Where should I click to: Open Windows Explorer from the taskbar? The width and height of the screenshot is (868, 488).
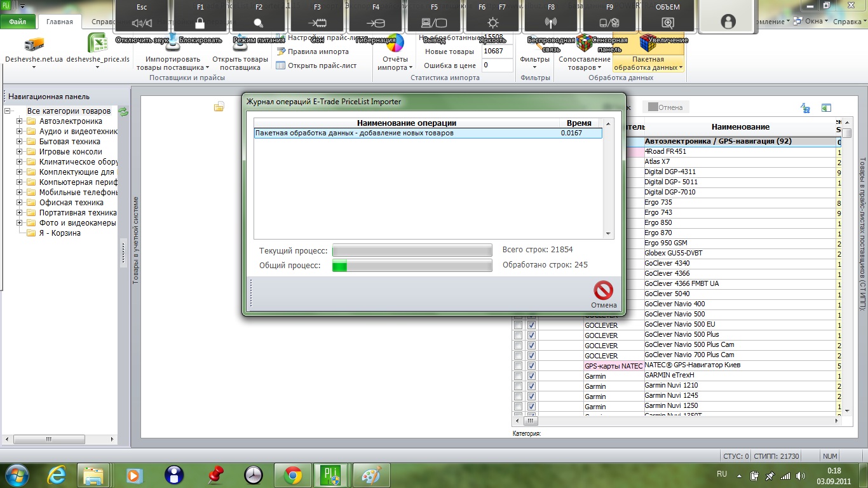[94, 475]
